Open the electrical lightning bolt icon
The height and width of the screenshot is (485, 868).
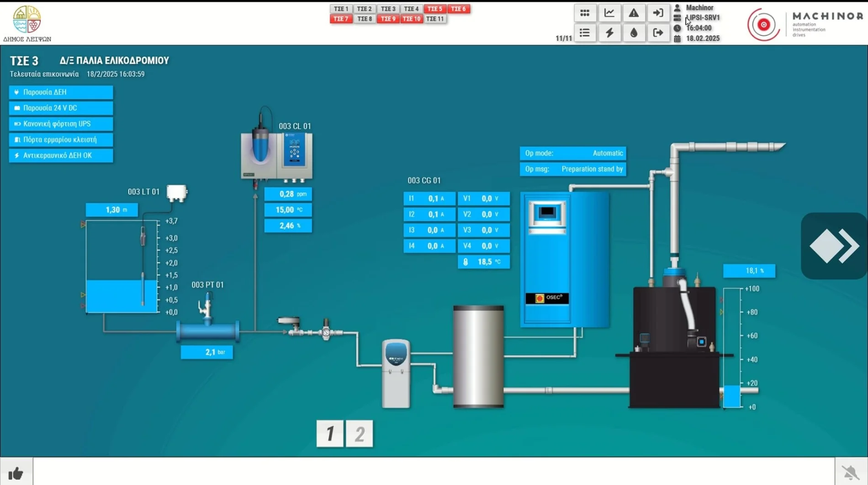(609, 33)
